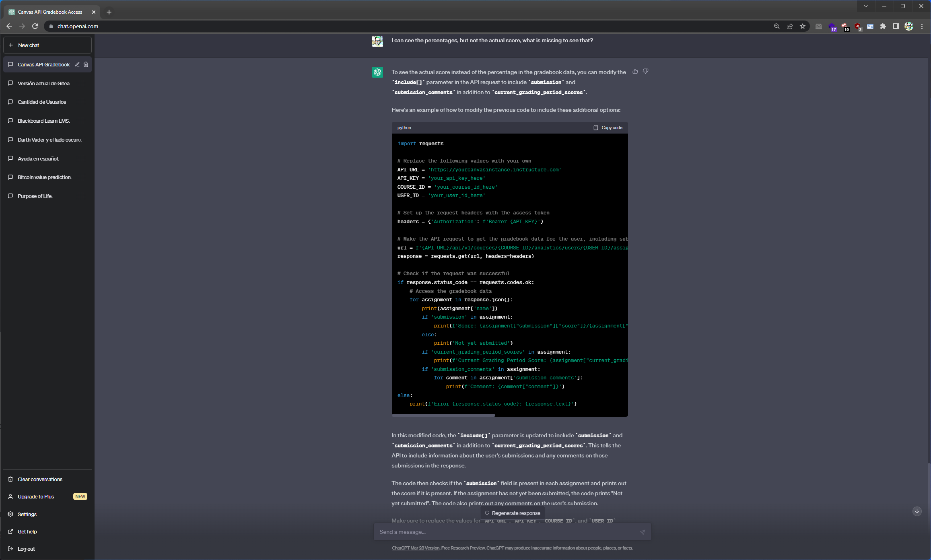
Task: Click the Copy code button
Action: [x=608, y=128]
